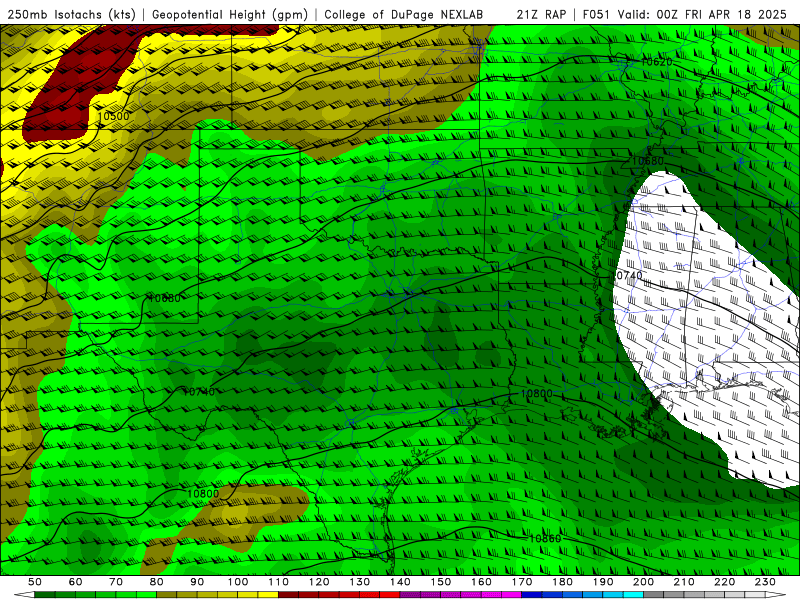Click the 10620 height contour label
The height and width of the screenshot is (600, 800).
pyautogui.click(x=656, y=62)
